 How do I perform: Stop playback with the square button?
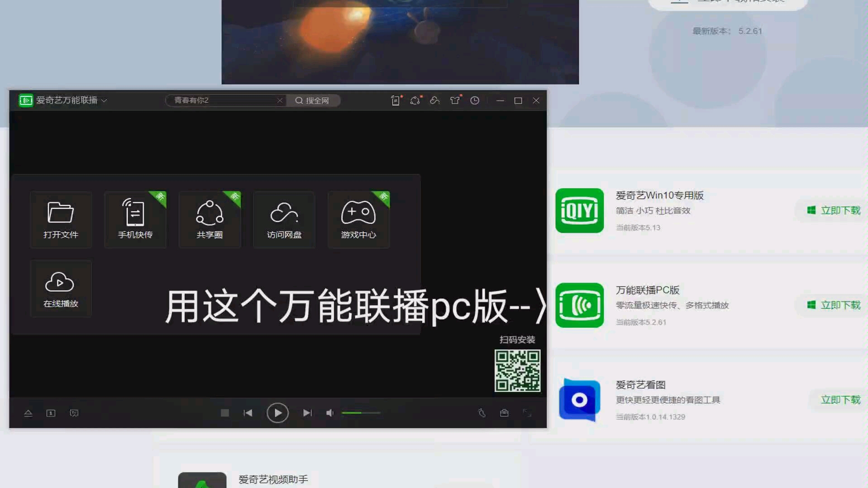225,413
